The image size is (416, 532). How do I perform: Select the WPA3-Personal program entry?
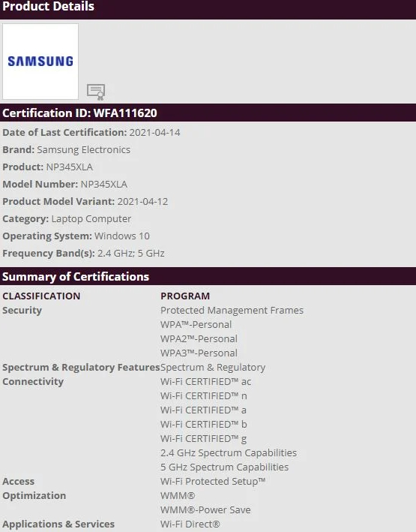click(x=199, y=353)
